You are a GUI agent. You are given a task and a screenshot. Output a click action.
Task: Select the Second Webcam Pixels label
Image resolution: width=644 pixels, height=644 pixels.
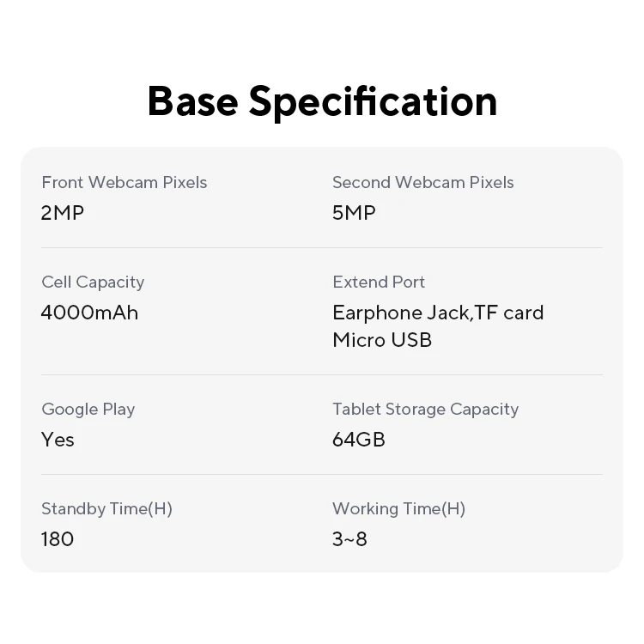pos(422,182)
